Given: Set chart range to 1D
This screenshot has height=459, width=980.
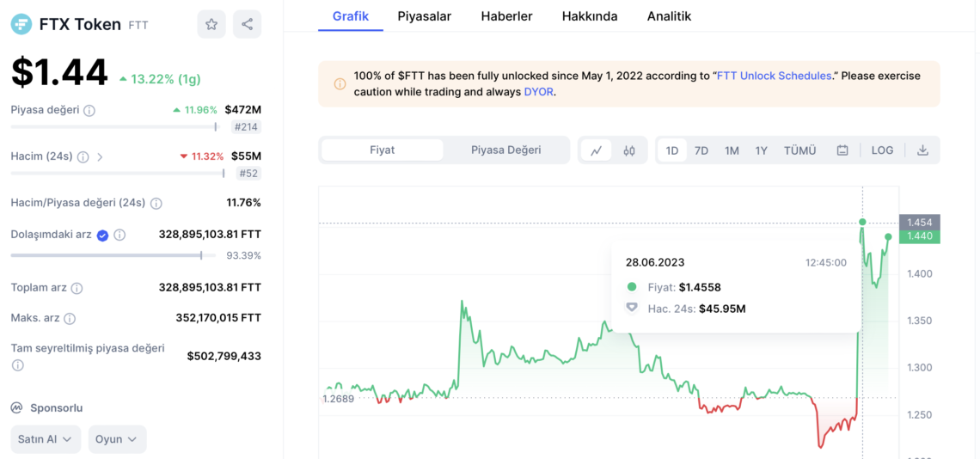Looking at the screenshot, I should point(672,150).
